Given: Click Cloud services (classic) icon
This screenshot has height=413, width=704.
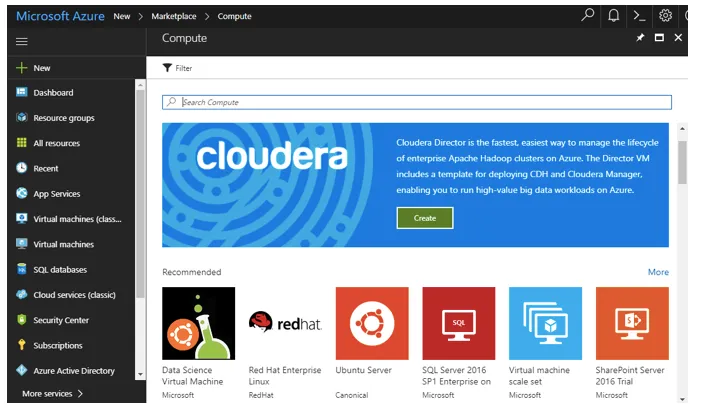Looking at the screenshot, I should [x=22, y=294].
